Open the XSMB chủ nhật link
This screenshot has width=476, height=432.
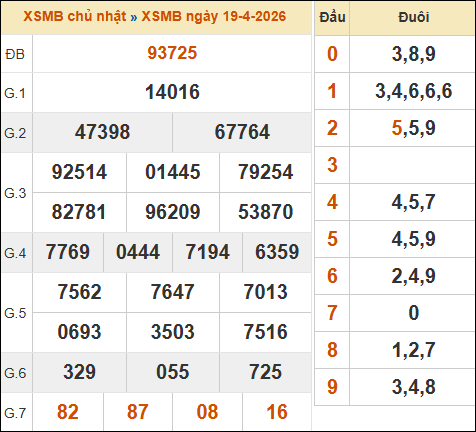75,16
